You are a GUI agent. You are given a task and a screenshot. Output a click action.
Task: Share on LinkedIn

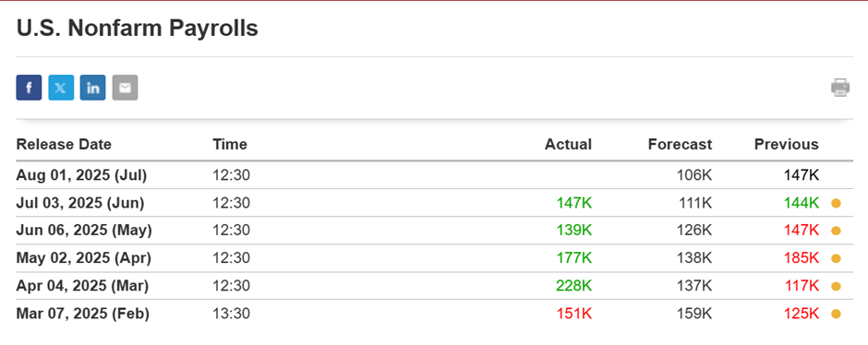tap(93, 88)
